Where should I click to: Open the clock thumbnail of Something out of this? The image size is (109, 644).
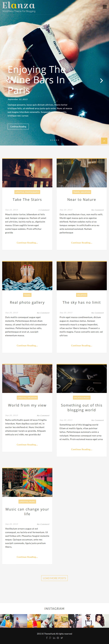[x=82, y=379]
